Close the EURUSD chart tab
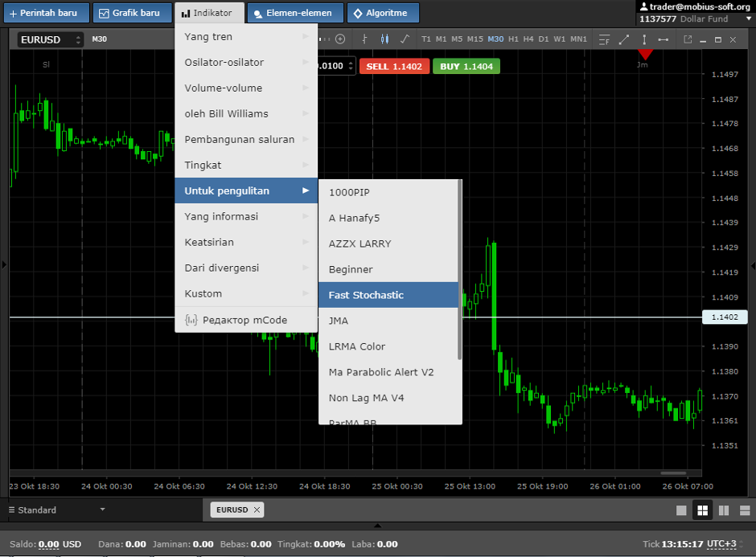756x557 pixels. pyautogui.click(x=257, y=510)
